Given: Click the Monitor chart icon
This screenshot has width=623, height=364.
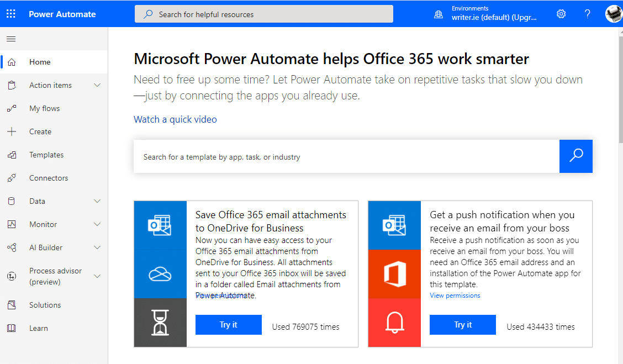Looking at the screenshot, I should [12, 224].
